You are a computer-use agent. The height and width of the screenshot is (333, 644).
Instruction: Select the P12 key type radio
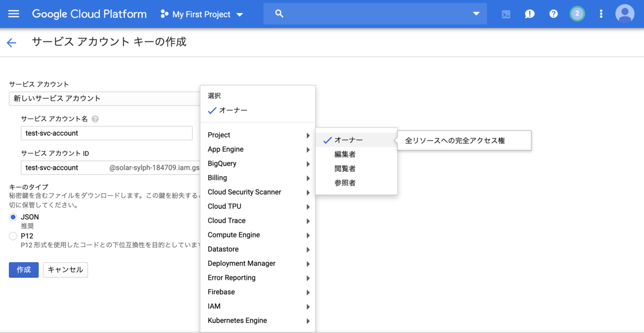tap(13, 236)
